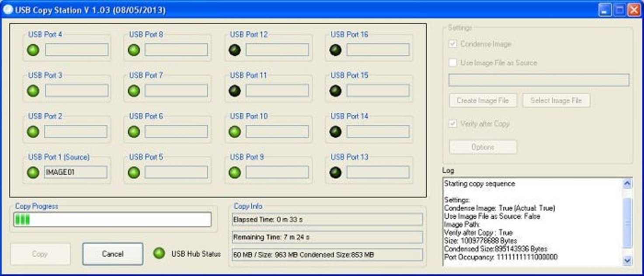Click the greyed-out Copy button
The height and width of the screenshot is (276, 644).
click(x=40, y=254)
